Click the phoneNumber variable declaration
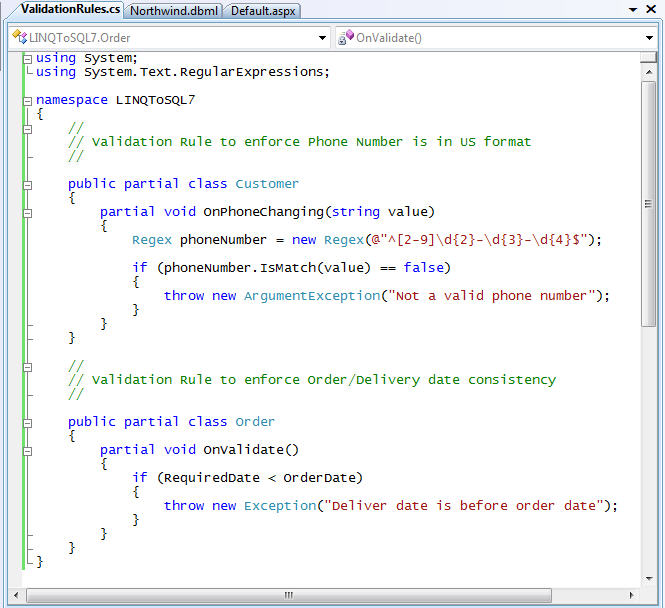 point(223,240)
